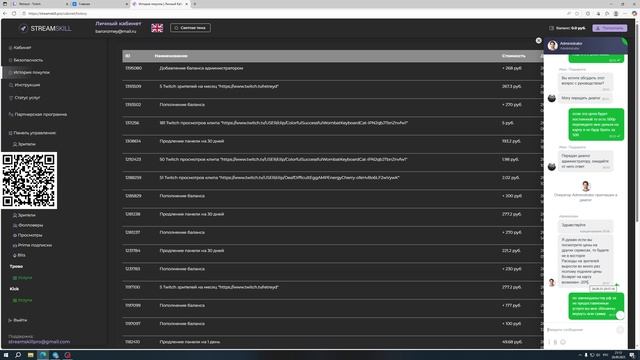640x360 pixels.
Task: Click the browser reload button
Action: [x=14, y=13]
